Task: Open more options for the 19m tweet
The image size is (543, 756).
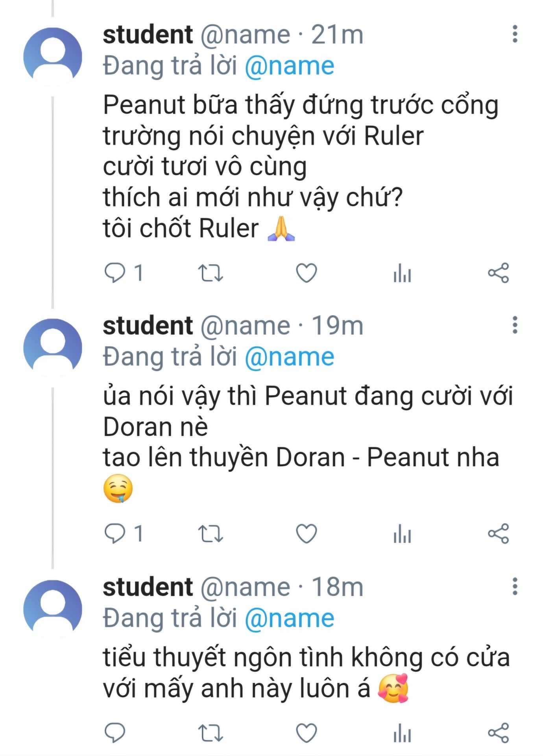Action: pos(515,325)
